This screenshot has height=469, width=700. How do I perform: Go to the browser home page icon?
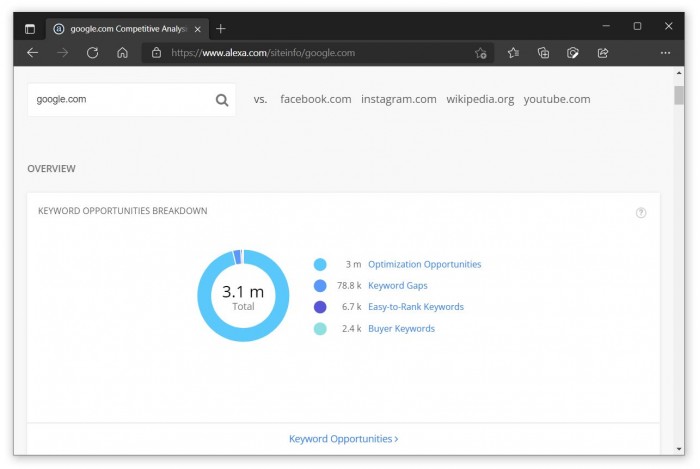tap(122, 53)
